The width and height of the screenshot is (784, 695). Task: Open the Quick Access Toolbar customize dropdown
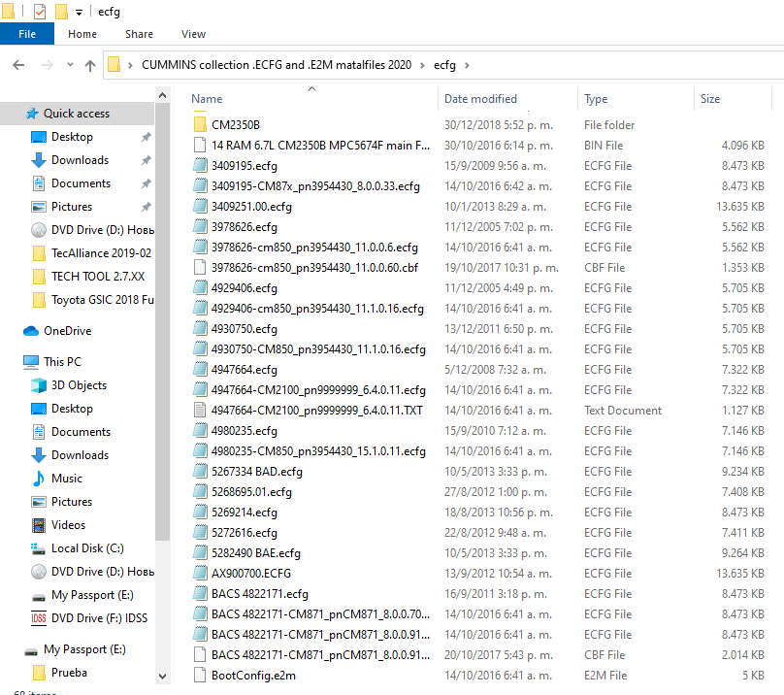coord(79,12)
